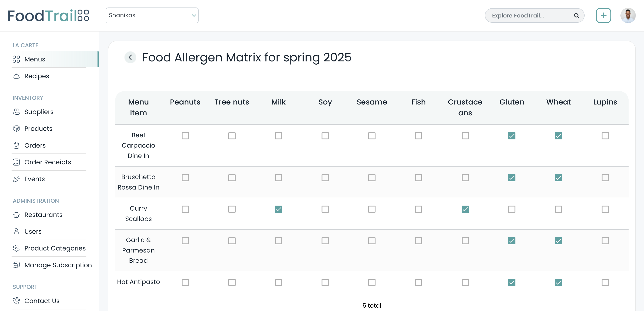Open Suppliers via its sidebar icon
The height and width of the screenshot is (311, 644).
pyautogui.click(x=16, y=112)
